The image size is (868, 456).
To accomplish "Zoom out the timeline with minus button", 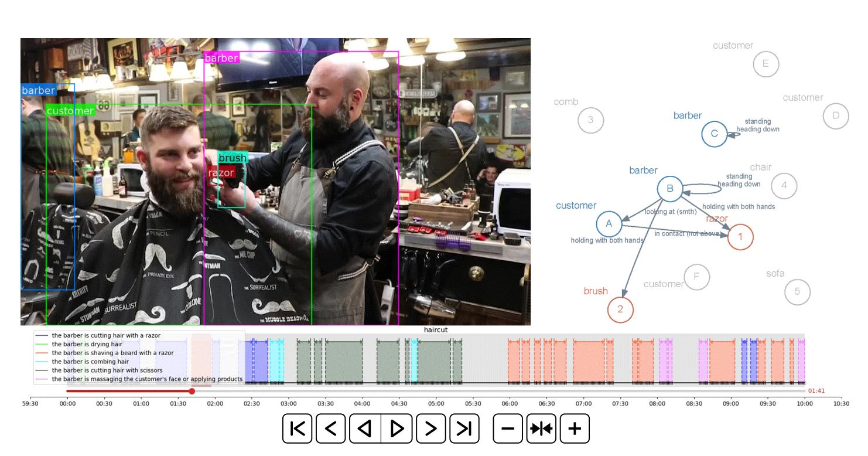I will [508, 428].
